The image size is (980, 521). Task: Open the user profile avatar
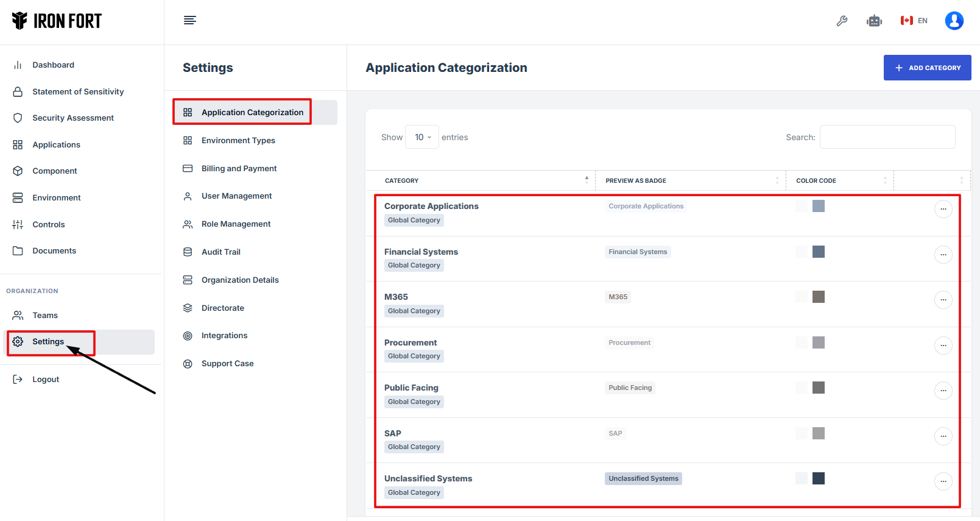[x=954, y=21]
